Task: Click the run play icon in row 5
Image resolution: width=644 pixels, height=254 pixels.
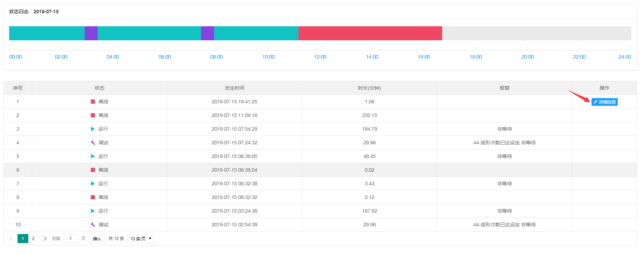Action: [93, 156]
